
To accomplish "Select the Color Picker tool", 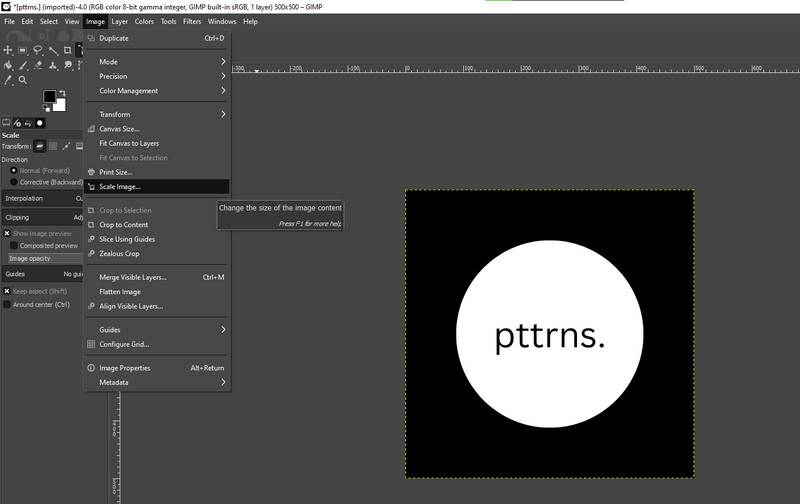I will (x=8, y=80).
